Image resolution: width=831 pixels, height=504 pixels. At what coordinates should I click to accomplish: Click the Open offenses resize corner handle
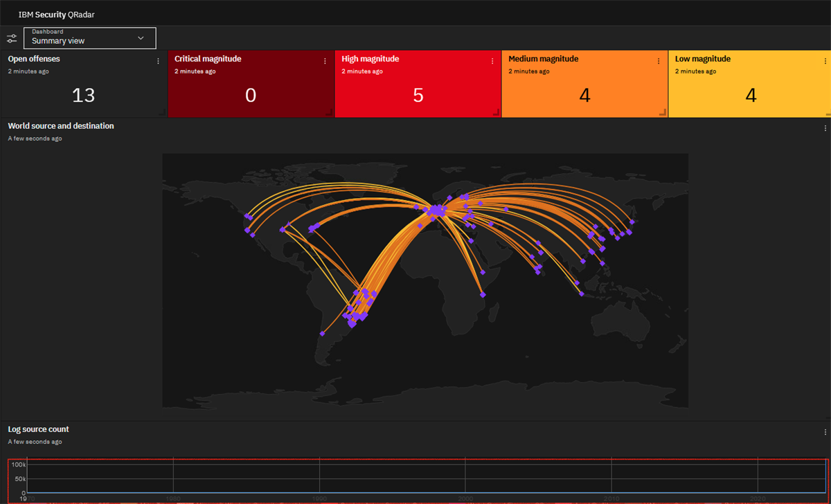[x=163, y=112]
